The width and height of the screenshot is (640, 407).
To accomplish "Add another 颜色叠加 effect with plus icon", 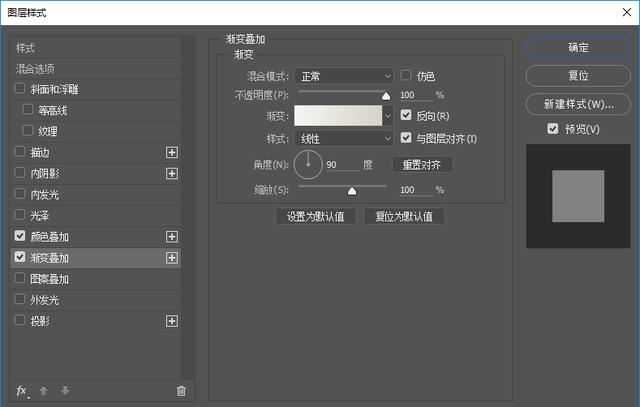I will click(x=171, y=236).
